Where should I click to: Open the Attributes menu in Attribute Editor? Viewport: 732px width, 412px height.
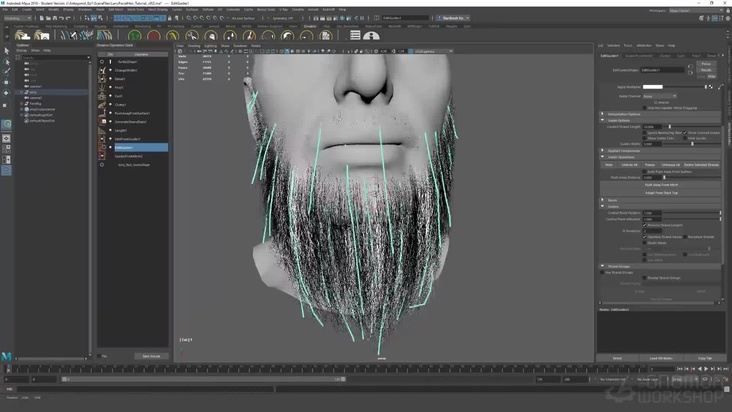(x=644, y=46)
